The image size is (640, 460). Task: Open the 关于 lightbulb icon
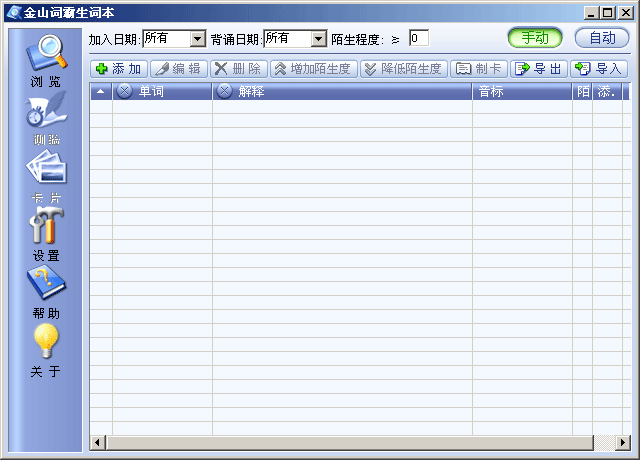click(x=46, y=341)
